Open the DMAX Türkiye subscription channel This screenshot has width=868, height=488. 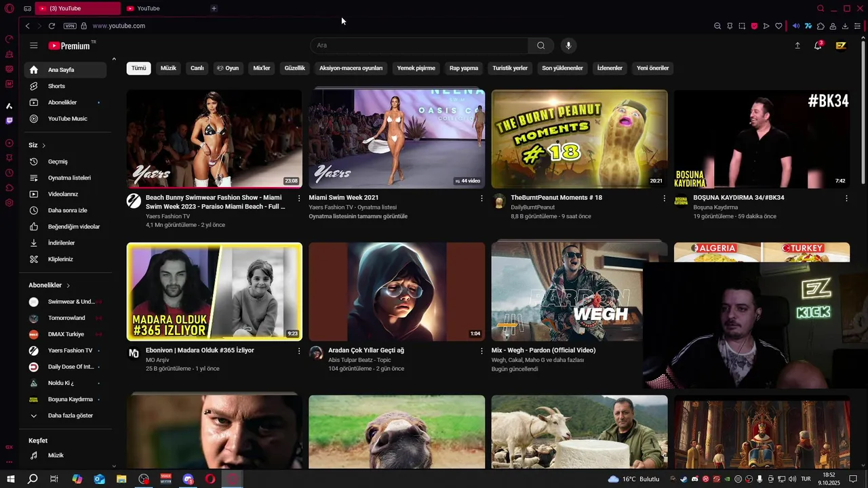click(x=66, y=334)
